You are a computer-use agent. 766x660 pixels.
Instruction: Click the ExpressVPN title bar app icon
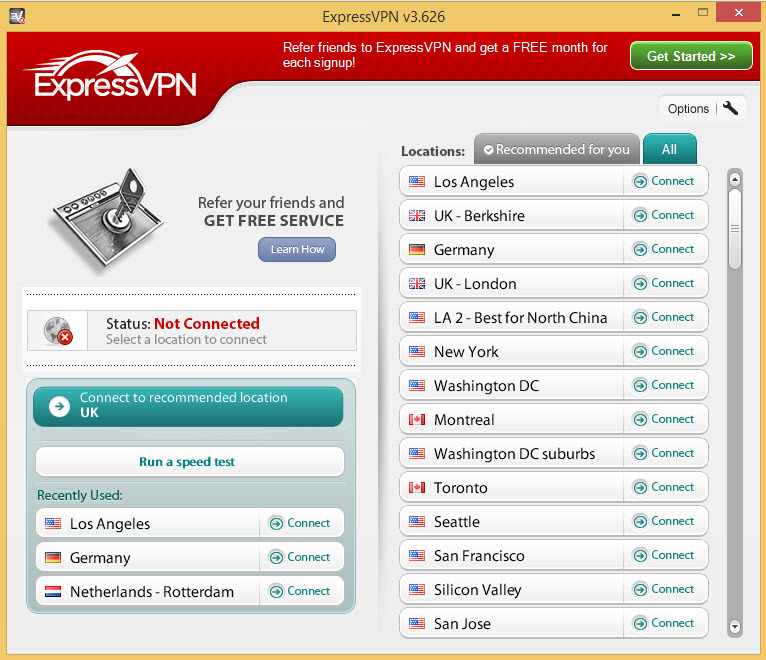click(x=17, y=16)
